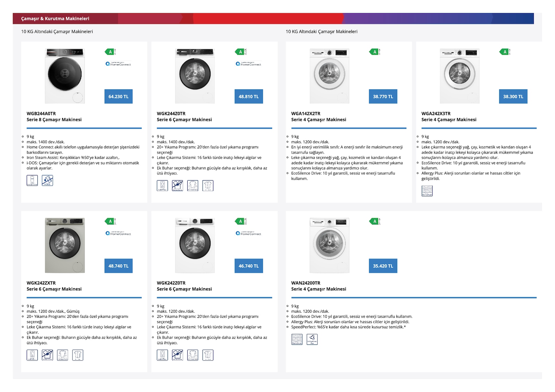Click the last buttoned-shirt icon under WGK244Z0TR
Image resolution: width=555 pixels, height=392 pixels.
208,186
